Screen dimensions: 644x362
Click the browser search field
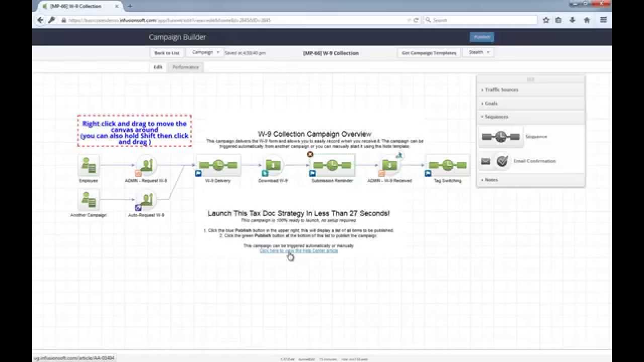tap(481, 20)
